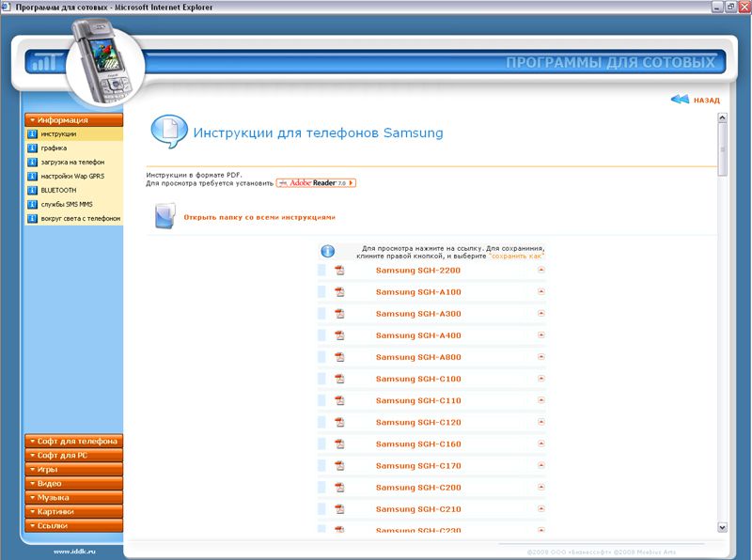Select службы SMS MMS in sidebar
This screenshot has width=752, height=560.
point(66,204)
